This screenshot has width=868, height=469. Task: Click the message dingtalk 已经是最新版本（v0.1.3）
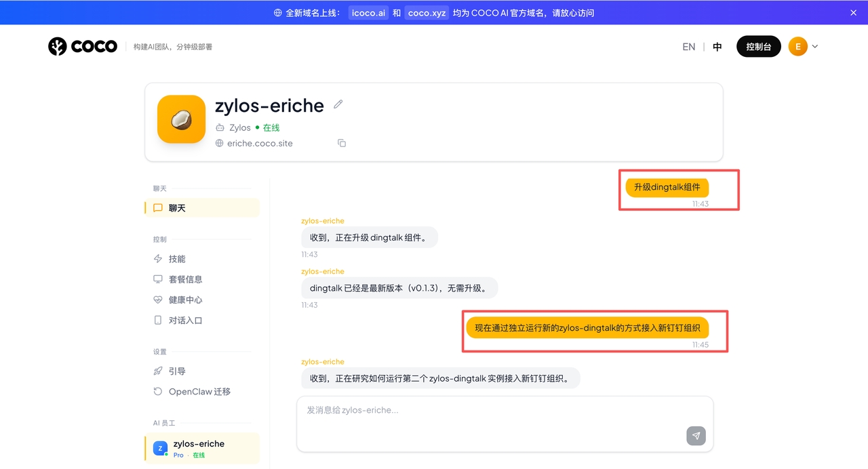399,288
